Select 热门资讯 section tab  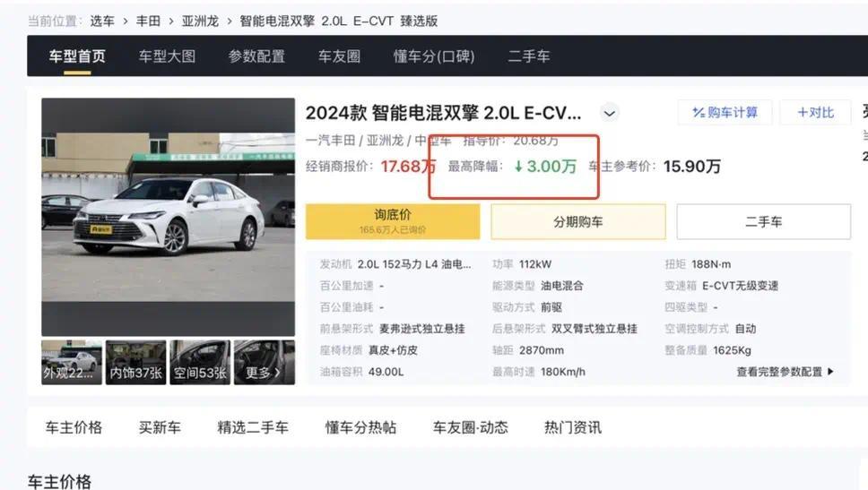(x=573, y=427)
